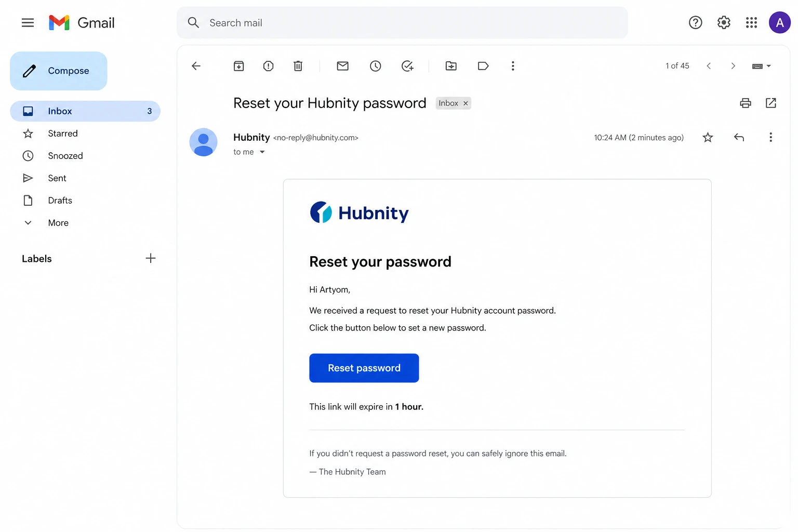Click the search magnifier icon
798x532 pixels.
point(193,23)
